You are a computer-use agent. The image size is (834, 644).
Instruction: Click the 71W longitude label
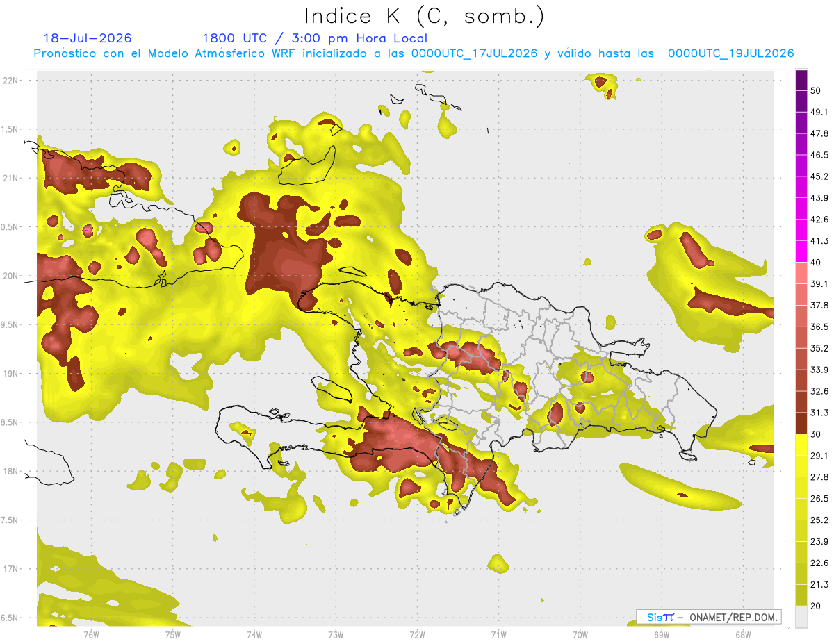click(x=498, y=635)
